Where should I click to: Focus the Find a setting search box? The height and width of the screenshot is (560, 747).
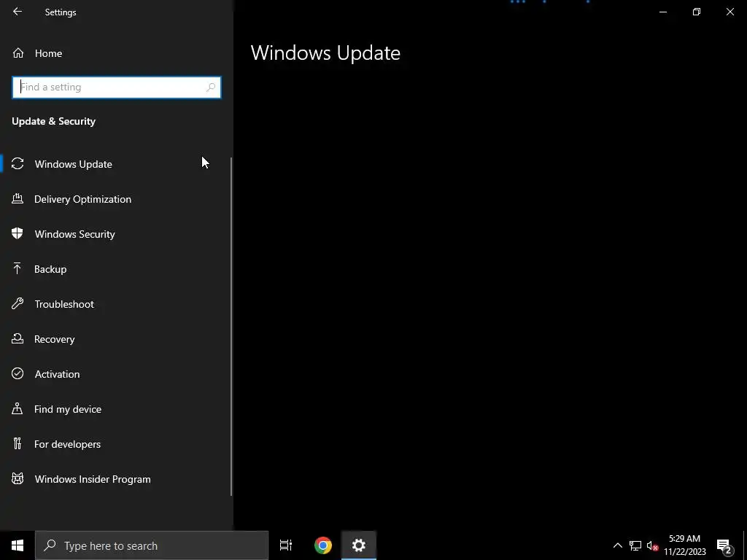click(x=116, y=87)
